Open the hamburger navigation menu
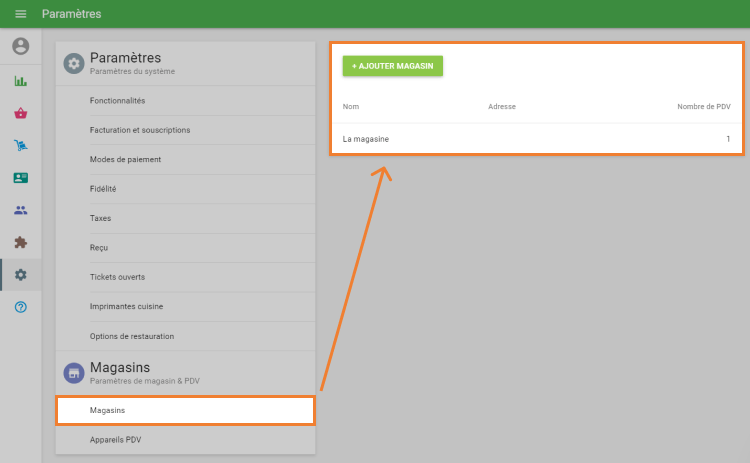Image resolution: width=750 pixels, height=463 pixels. pos(20,14)
